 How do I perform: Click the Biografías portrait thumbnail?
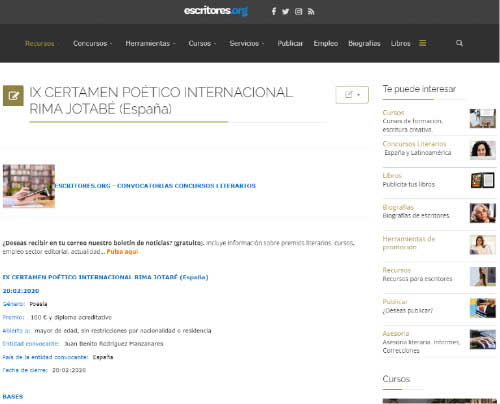[x=483, y=213]
